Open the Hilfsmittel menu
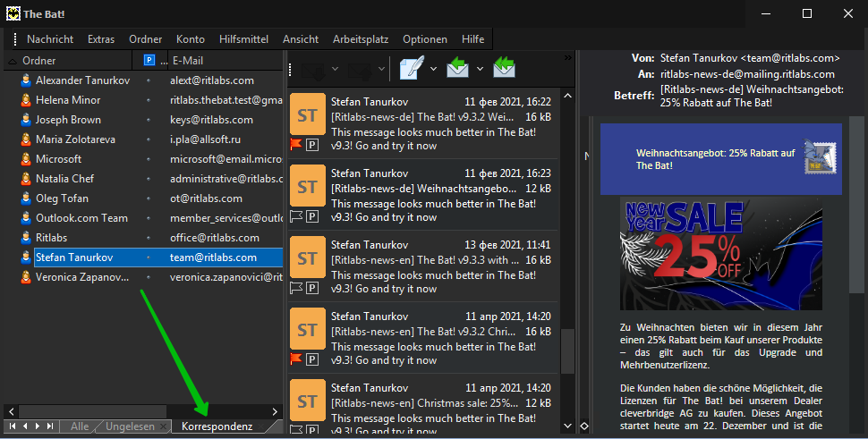Viewport: 868px width, 439px height. click(243, 39)
